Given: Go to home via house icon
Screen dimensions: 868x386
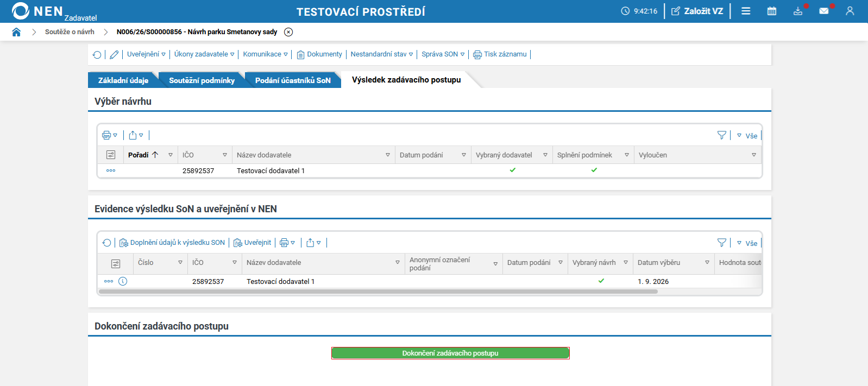Looking at the screenshot, I should [x=16, y=32].
